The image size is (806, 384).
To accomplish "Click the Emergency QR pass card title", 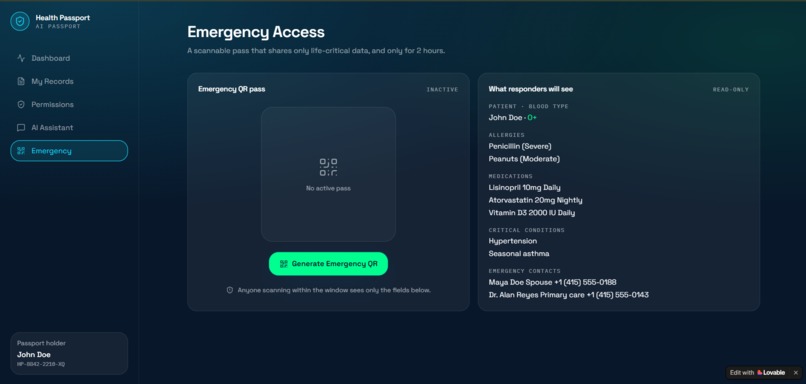I will coord(232,89).
